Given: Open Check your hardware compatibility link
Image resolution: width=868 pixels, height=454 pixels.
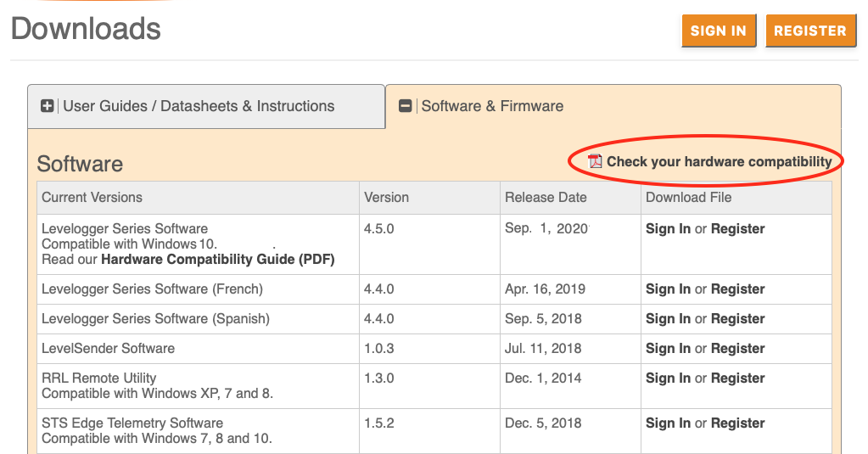Looking at the screenshot, I should point(719,162).
